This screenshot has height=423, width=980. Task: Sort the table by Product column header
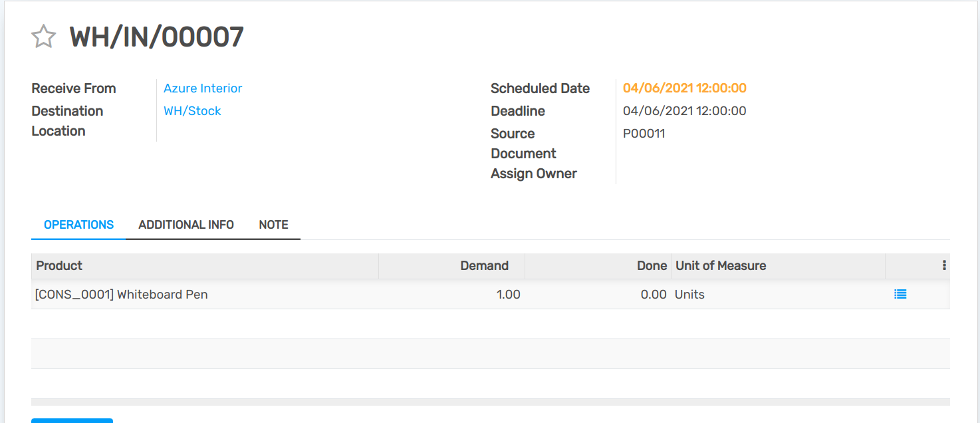59,265
